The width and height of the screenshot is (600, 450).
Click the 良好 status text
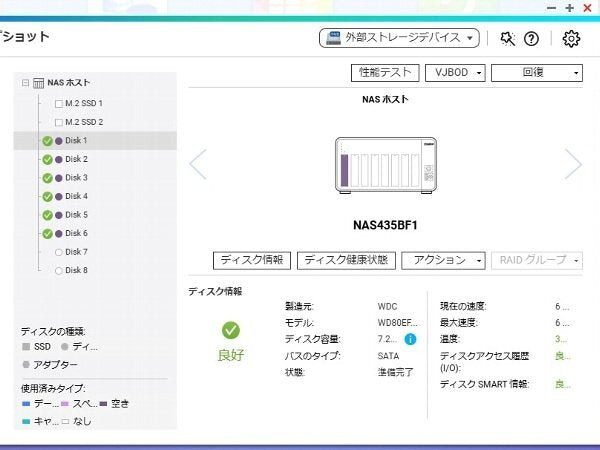pyautogui.click(x=231, y=355)
